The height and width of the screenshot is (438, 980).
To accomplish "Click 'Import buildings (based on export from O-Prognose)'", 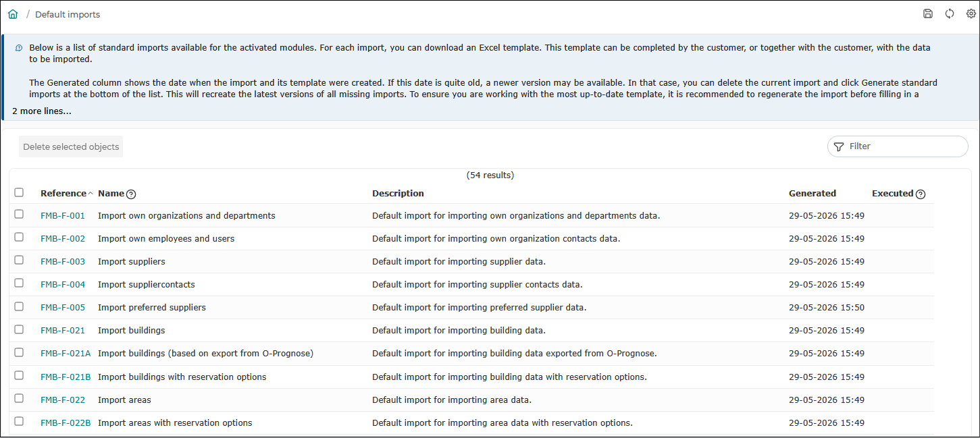I will tap(206, 354).
